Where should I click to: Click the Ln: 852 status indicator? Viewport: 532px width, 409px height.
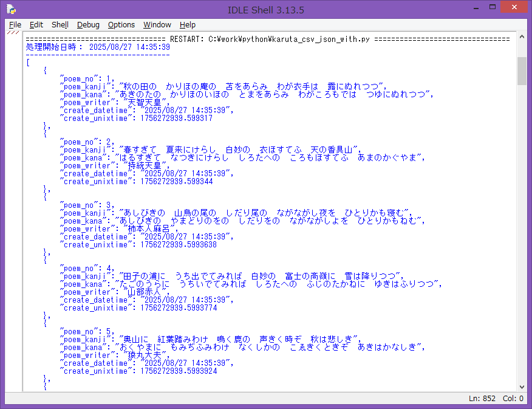483,399
